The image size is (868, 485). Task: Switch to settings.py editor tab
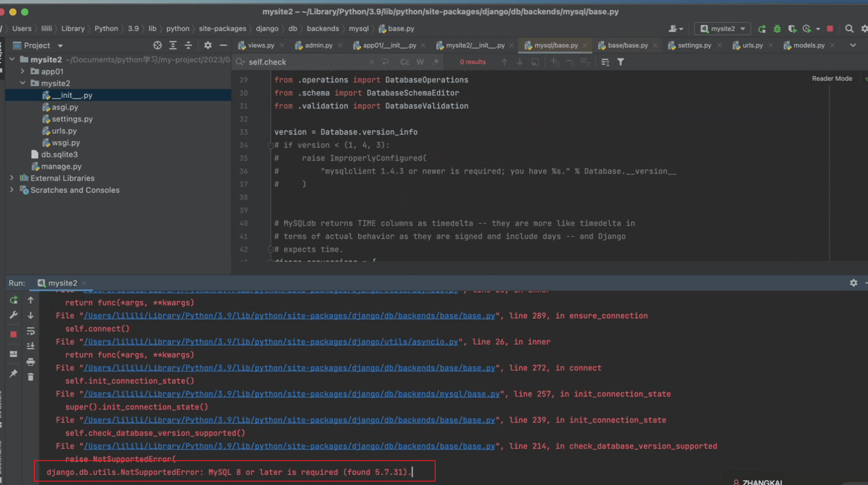694,45
